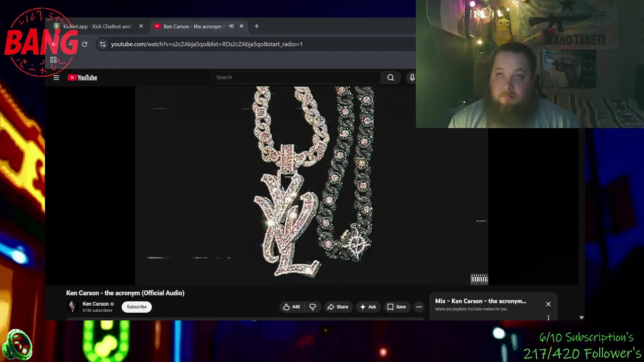Open a new browser tab
644x362 pixels.
coord(257,26)
